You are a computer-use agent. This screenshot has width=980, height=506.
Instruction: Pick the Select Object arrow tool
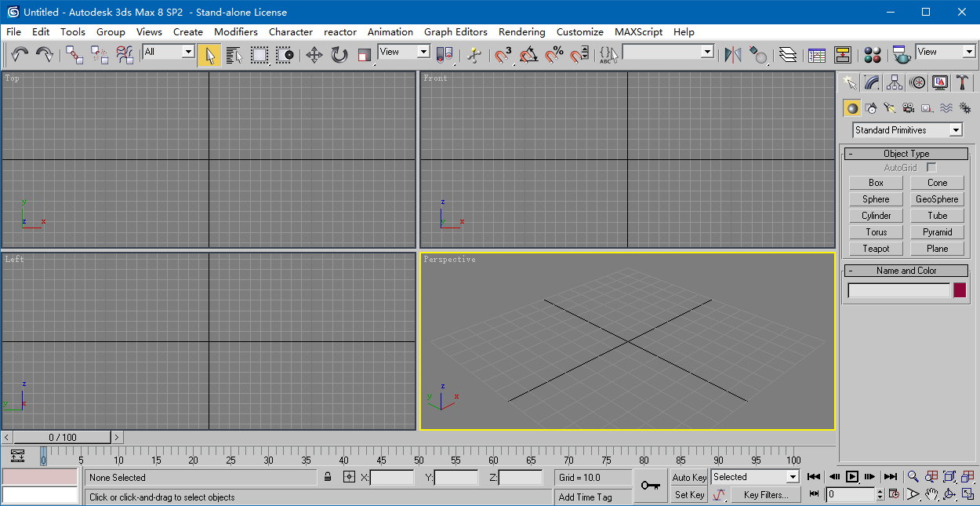pyautogui.click(x=209, y=55)
